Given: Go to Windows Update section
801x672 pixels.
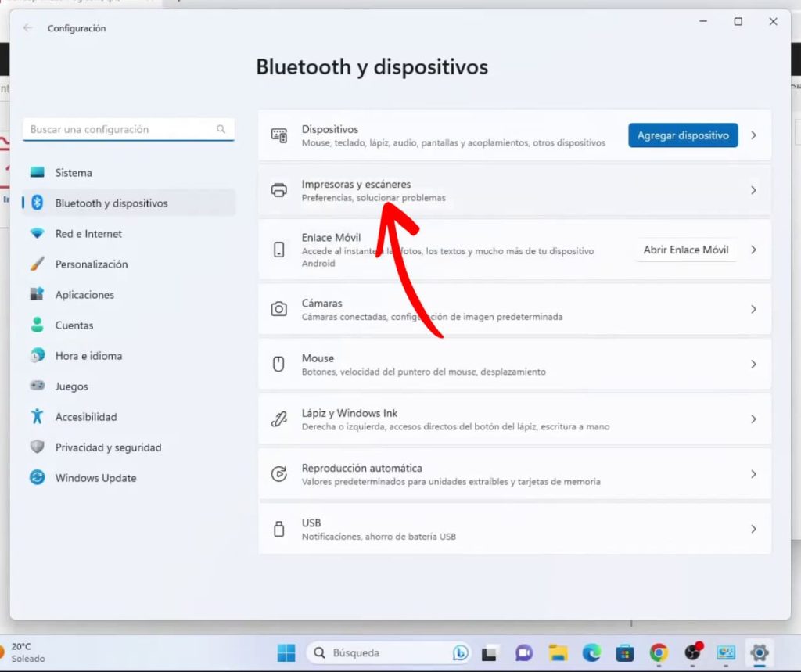Looking at the screenshot, I should pyautogui.click(x=95, y=477).
